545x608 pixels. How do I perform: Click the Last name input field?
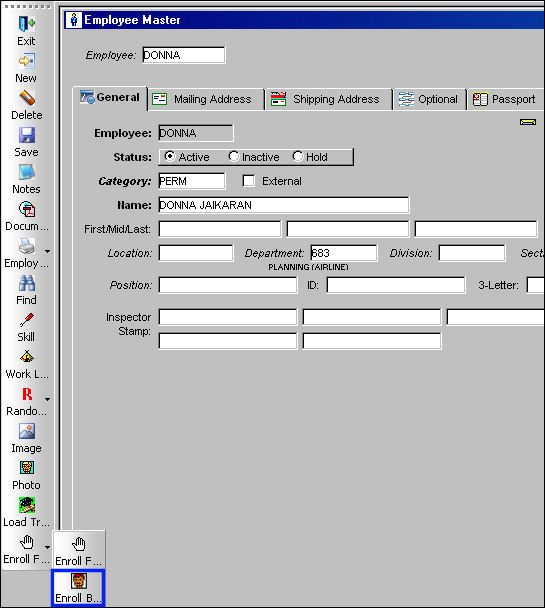(x=476, y=229)
